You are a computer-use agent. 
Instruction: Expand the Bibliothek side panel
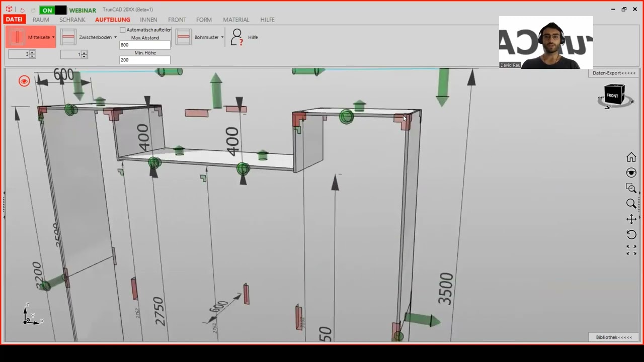coord(614,337)
